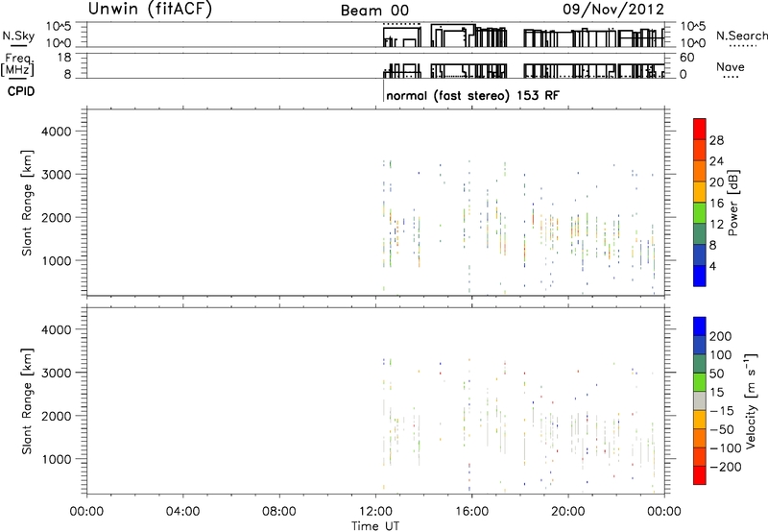Pick the light green Power segment between 12 and 16

700,213
